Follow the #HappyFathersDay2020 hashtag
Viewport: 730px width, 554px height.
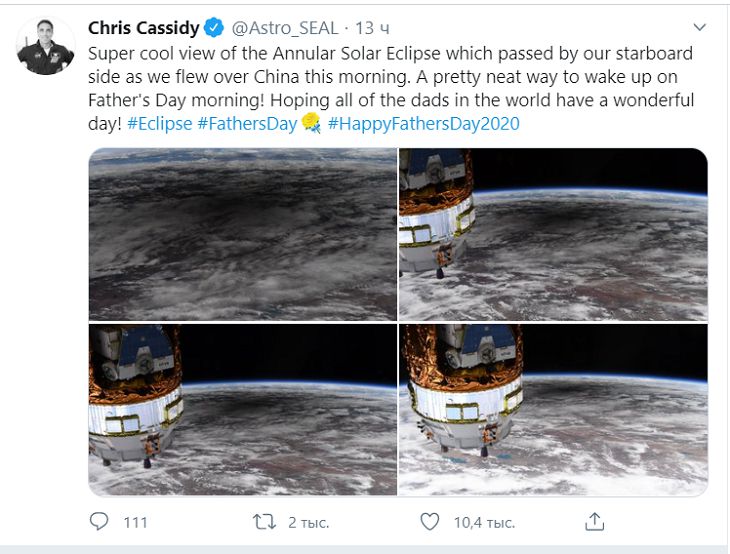pos(423,124)
